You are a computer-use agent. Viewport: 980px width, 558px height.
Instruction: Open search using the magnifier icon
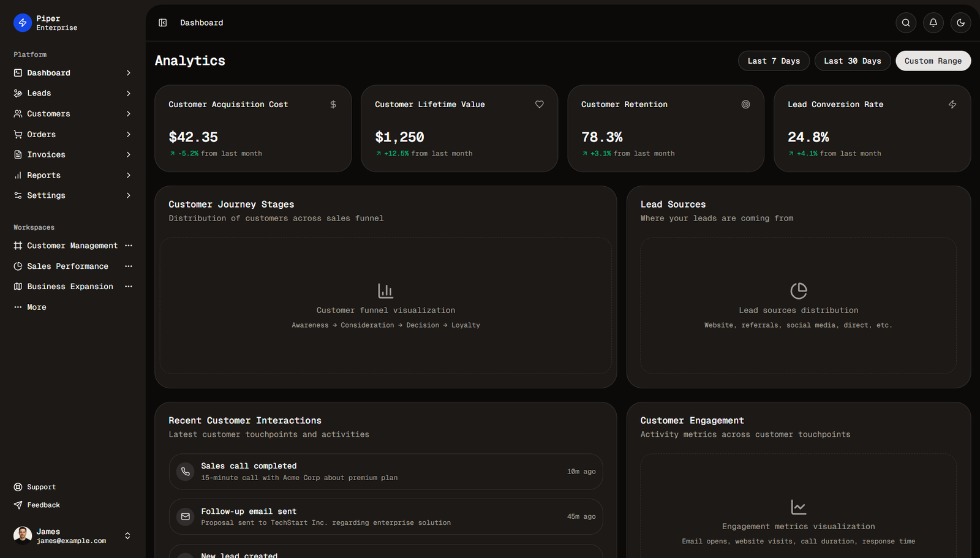[x=906, y=23]
